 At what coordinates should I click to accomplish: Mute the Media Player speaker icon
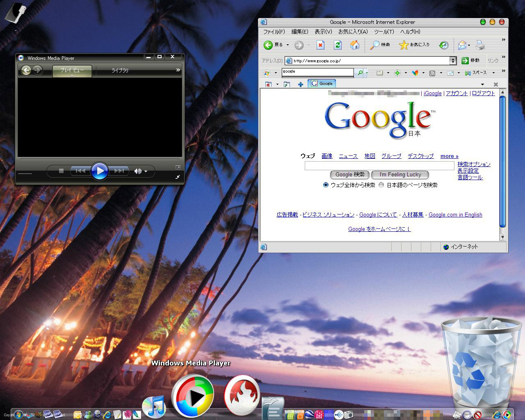[x=138, y=171]
